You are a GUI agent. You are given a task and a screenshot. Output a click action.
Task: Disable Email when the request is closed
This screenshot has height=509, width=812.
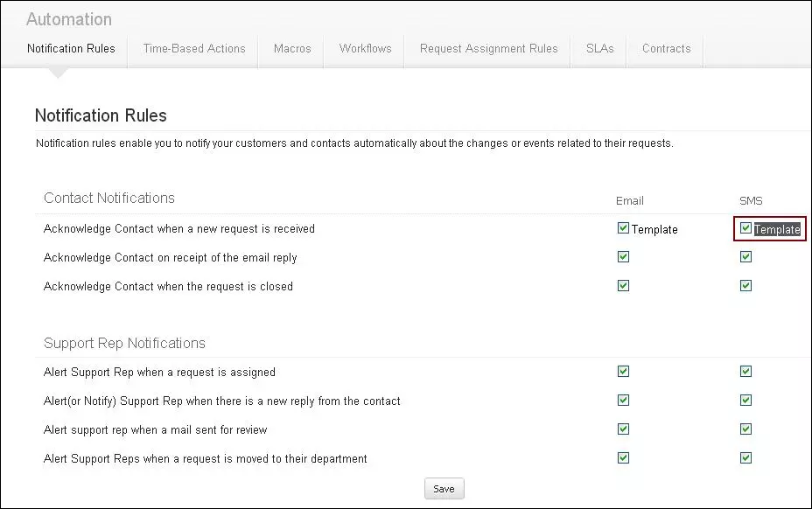[x=623, y=286]
